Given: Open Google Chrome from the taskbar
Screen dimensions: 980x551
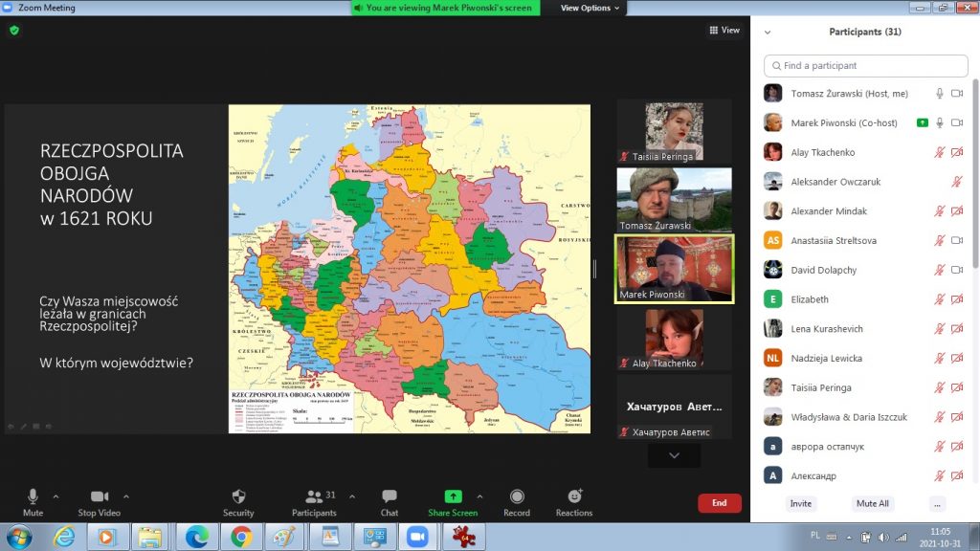Looking at the screenshot, I should [x=240, y=537].
